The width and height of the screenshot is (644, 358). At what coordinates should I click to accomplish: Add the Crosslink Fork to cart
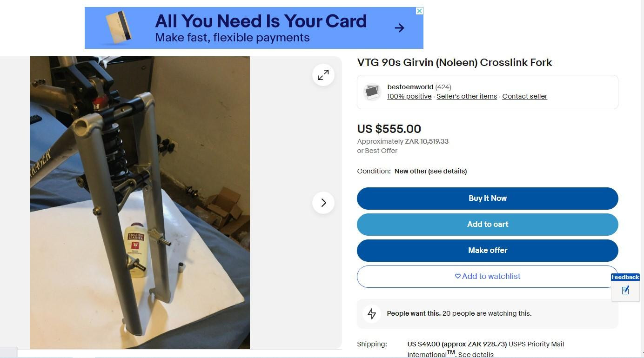click(488, 225)
